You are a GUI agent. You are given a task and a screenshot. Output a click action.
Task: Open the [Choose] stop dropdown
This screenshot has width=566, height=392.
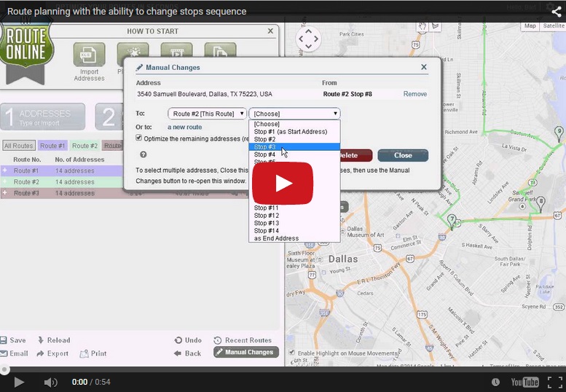tap(294, 114)
